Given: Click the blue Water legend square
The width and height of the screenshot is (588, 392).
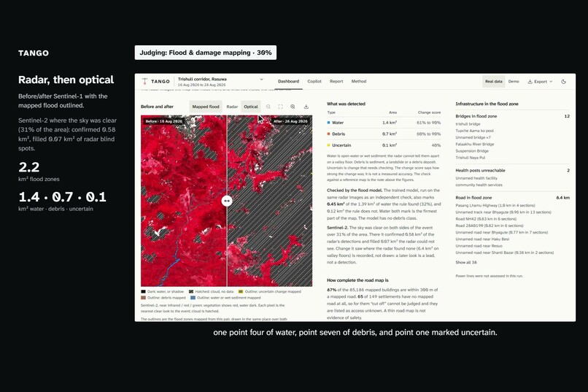Looking at the screenshot, I should [x=328, y=123].
